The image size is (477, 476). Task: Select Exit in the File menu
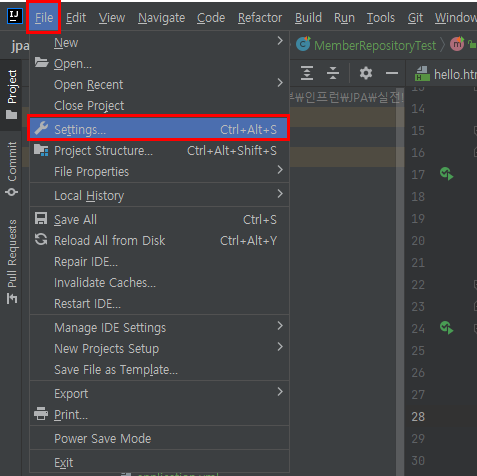(159, 462)
